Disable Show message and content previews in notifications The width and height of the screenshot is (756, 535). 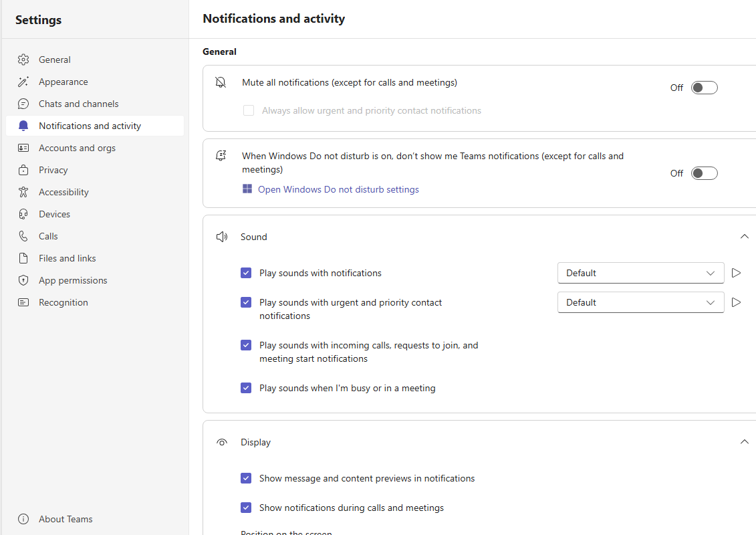pos(246,478)
